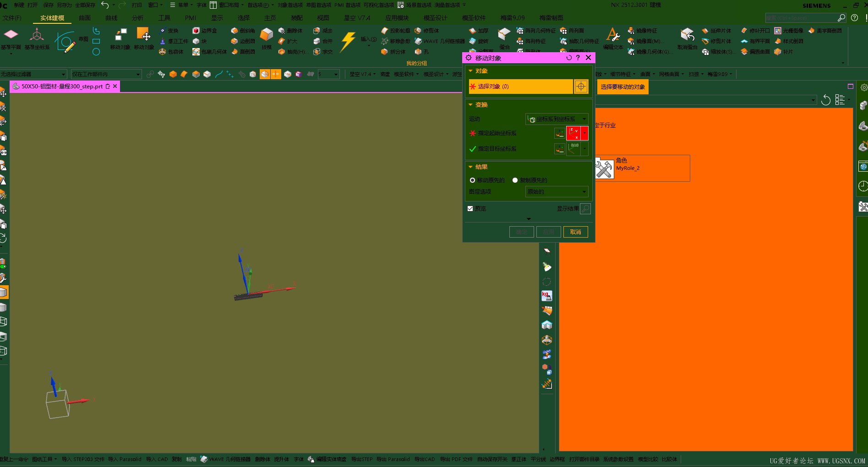Select the 抽壳 shell tool
Image resolution: width=868 pixels, height=467 pixels.
click(293, 52)
